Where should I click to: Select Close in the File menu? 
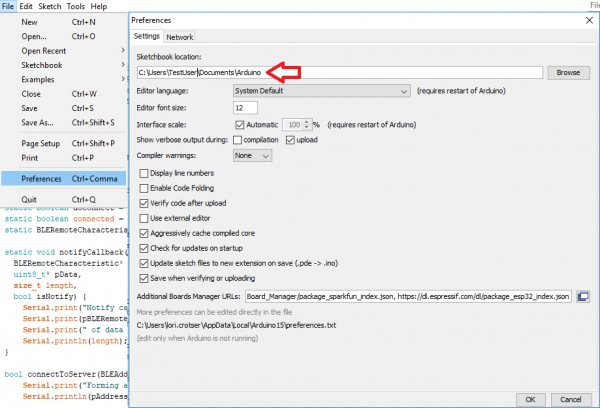coord(64,94)
